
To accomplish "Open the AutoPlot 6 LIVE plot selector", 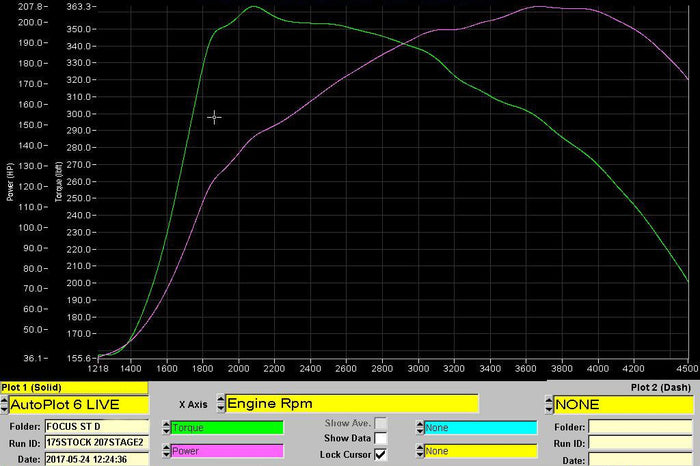I will [x=78, y=405].
